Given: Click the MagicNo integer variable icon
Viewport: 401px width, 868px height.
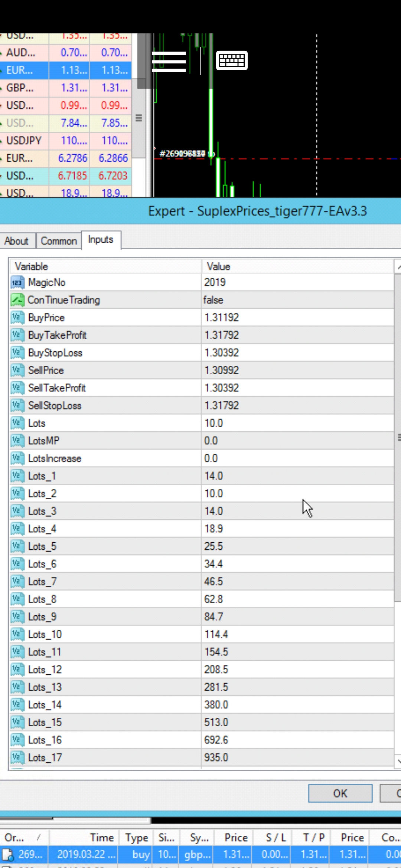Looking at the screenshot, I should click(17, 283).
